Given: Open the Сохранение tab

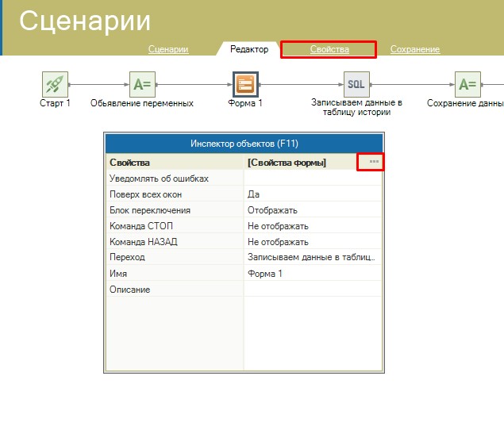Looking at the screenshot, I should [415, 49].
